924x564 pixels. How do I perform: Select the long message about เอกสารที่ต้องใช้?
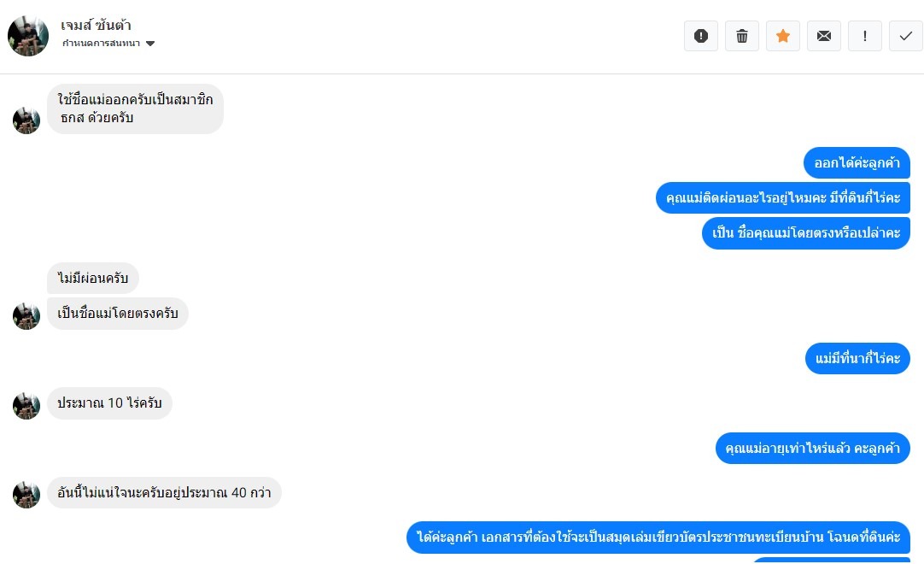tap(658, 537)
